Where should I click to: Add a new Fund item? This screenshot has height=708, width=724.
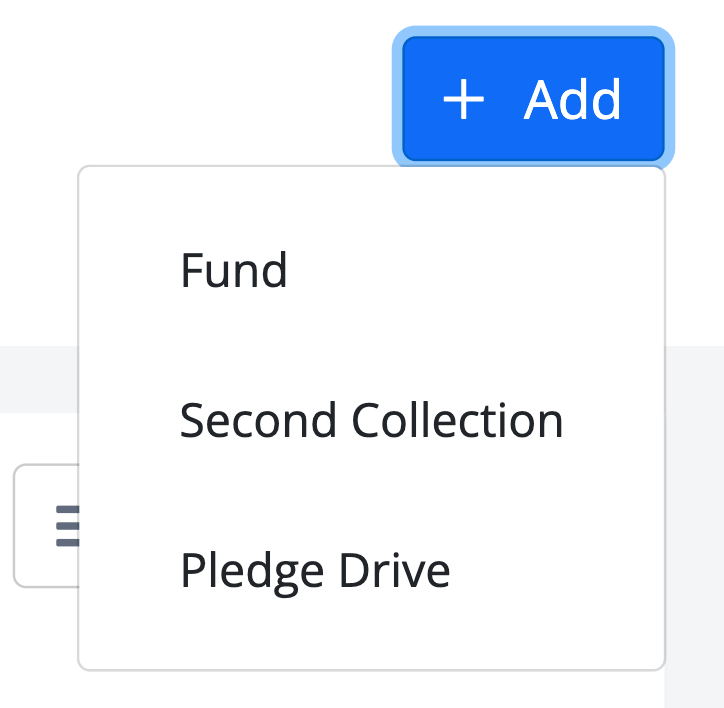(372, 270)
